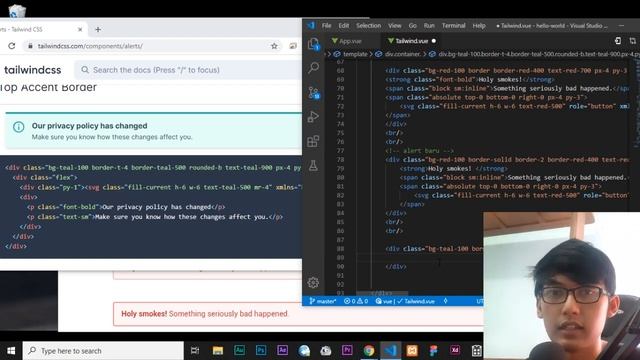Viewport: 640px width, 360px height.
Task: Open the orange XAMPP taskbar icon
Action: [412, 351]
